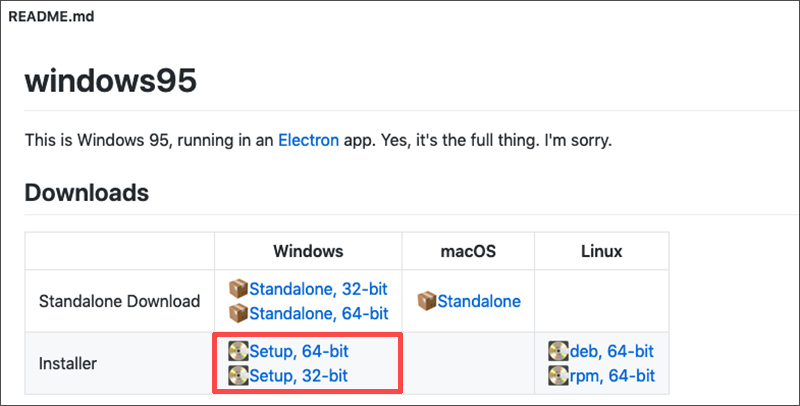This screenshot has height=406, width=800.
Task: Click the Downloads section heading
Action: [87, 193]
